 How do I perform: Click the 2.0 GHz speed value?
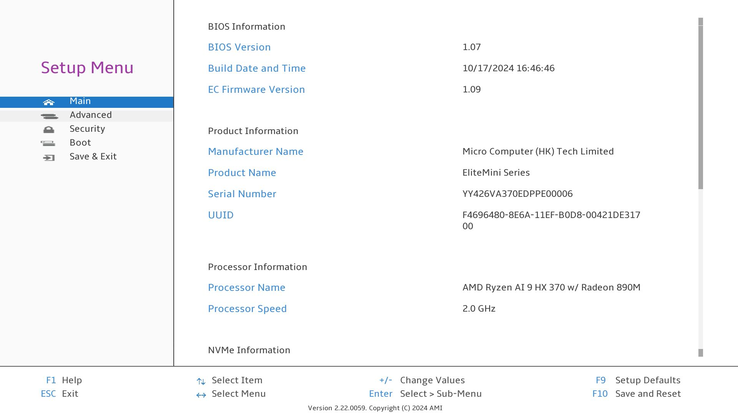click(x=479, y=309)
